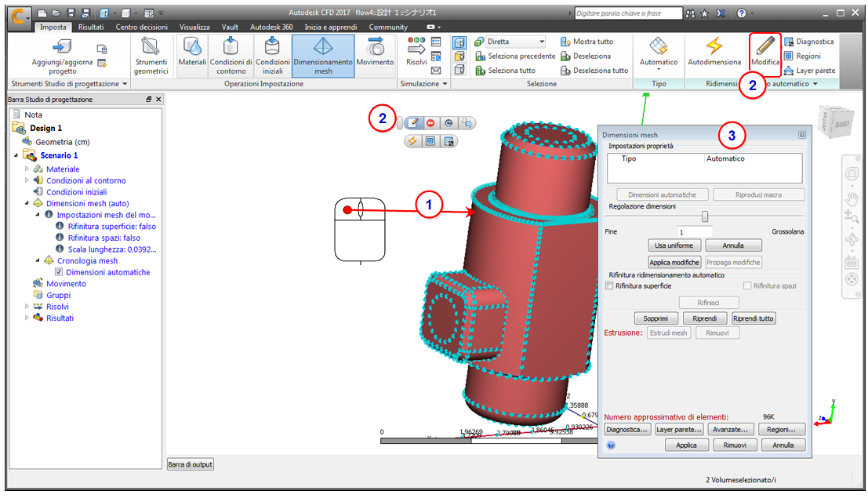
Task: Select Gruppi in design tree
Action: (58, 295)
